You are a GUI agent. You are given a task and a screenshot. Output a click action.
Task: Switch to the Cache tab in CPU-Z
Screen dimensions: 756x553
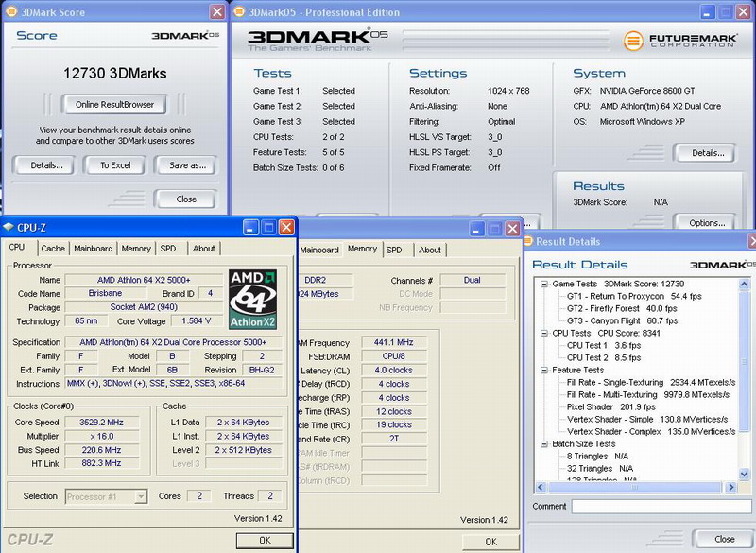point(53,249)
